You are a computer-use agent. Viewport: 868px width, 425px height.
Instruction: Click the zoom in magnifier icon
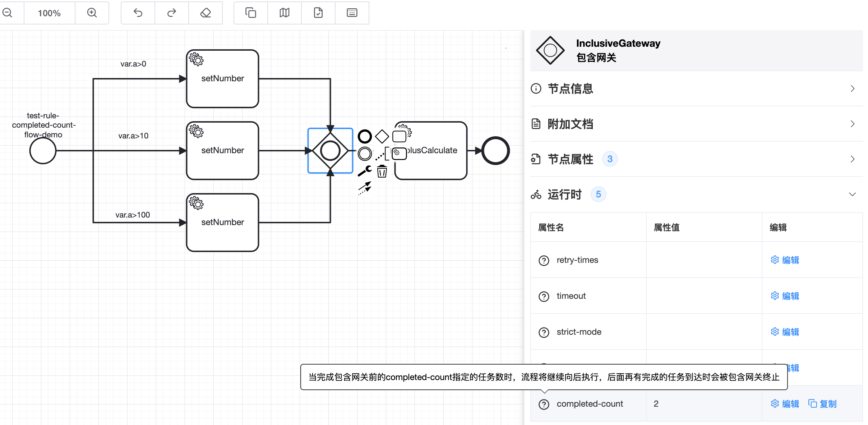pos(92,13)
